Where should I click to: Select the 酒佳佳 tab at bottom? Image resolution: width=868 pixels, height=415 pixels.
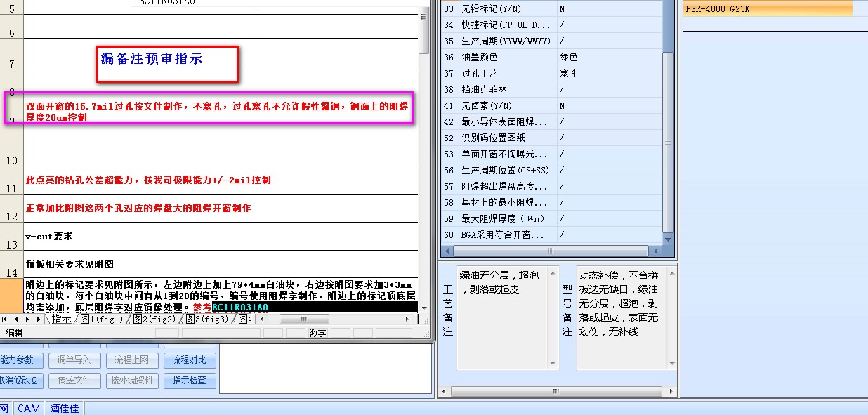[65, 408]
